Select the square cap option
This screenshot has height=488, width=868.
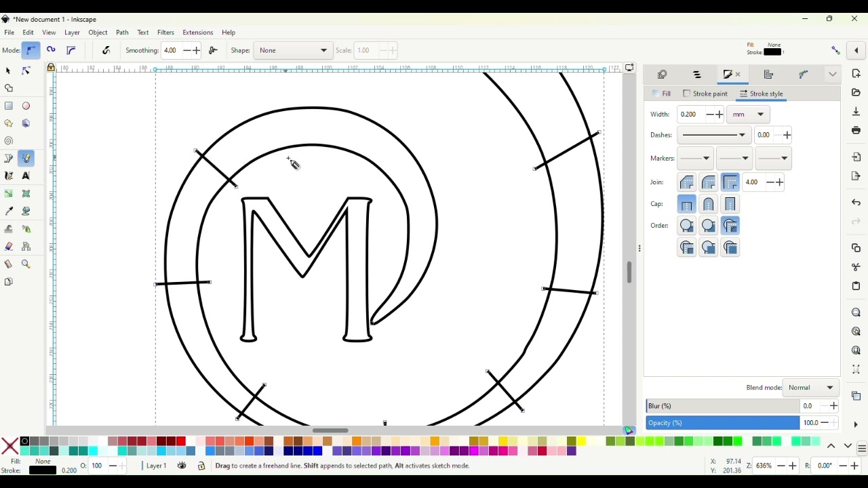(731, 205)
